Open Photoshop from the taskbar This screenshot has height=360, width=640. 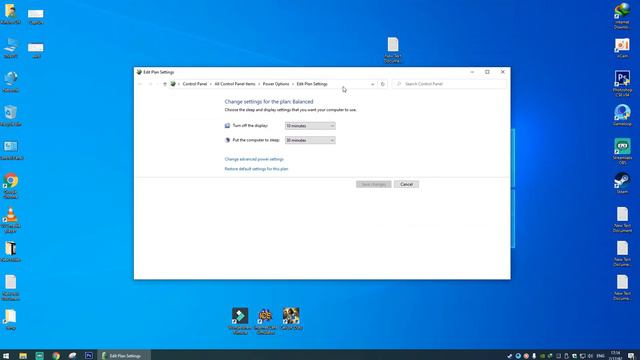(89, 356)
